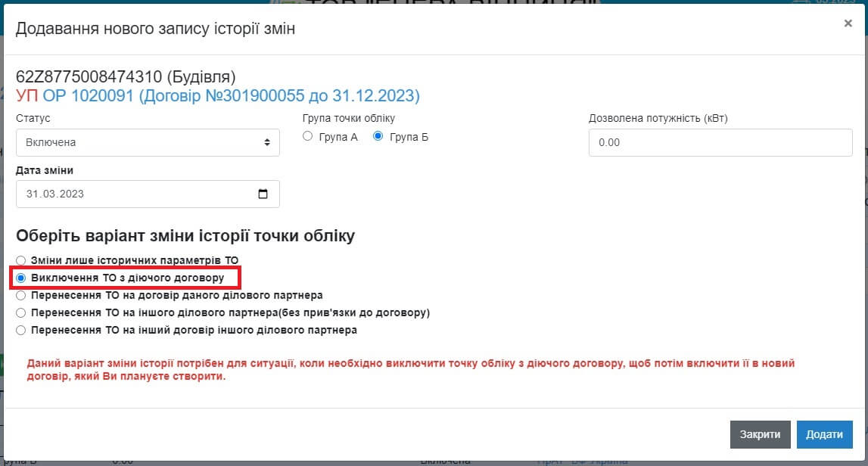Click the red УП label
Image resolution: width=868 pixels, height=466 pixels.
[x=27, y=96]
